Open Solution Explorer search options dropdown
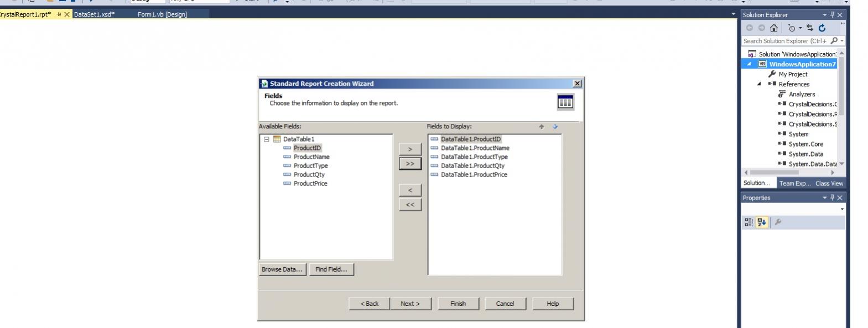Viewport: 868px width, 328px height. [842, 40]
